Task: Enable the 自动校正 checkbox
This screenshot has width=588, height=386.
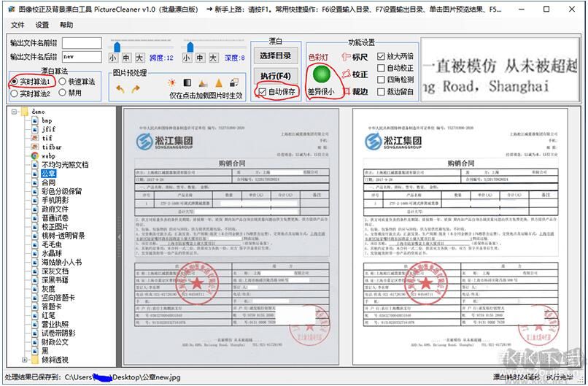Action: pyautogui.click(x=381, y=68)
